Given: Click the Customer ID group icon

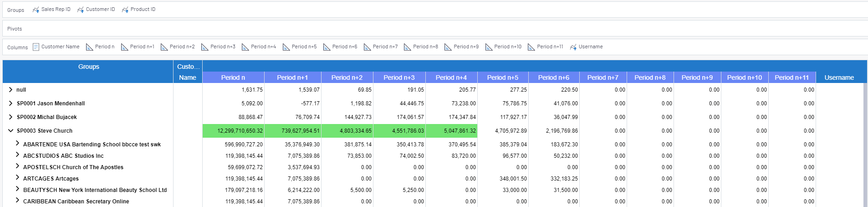Looking at the screenshot, I should click(81, 10).
